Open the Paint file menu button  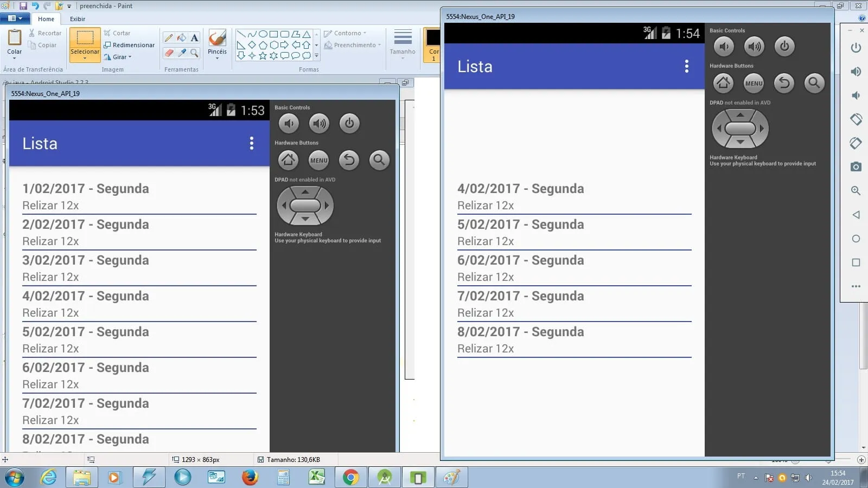click(15, 18)
